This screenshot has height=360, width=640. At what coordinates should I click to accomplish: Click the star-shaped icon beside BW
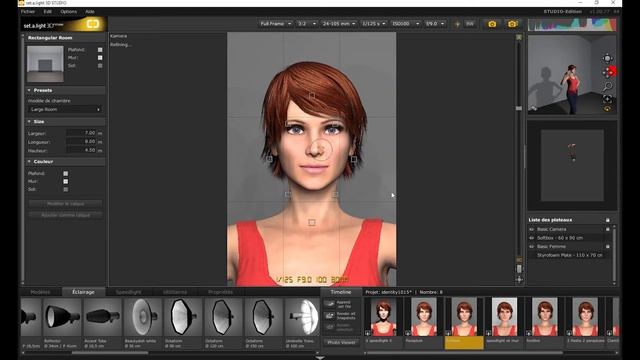point(457,24)
